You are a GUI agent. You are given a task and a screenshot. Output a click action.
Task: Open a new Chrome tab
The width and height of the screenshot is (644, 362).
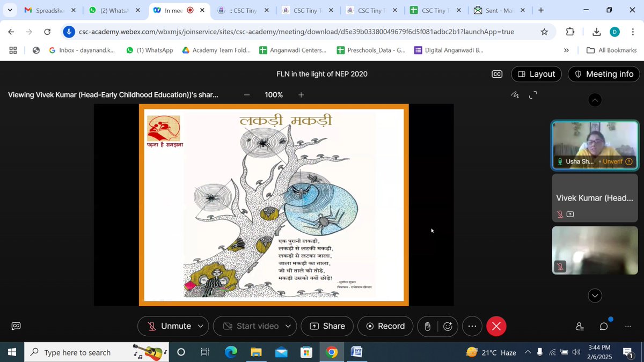pyautogui.click(x=540, y=10)
